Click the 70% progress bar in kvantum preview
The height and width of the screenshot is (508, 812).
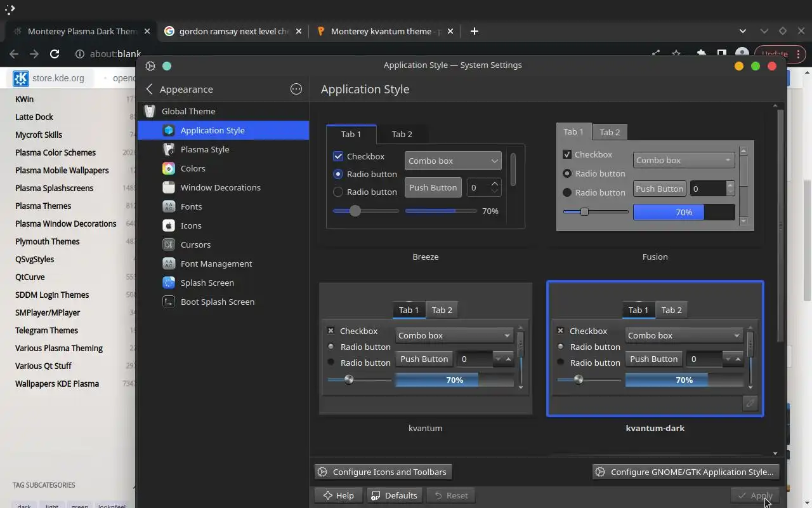coord(454,380)
